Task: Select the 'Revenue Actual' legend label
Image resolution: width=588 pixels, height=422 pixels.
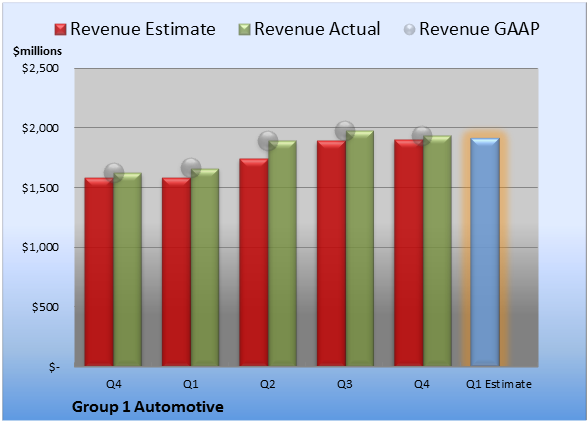Action: click(x=317, y=29)
